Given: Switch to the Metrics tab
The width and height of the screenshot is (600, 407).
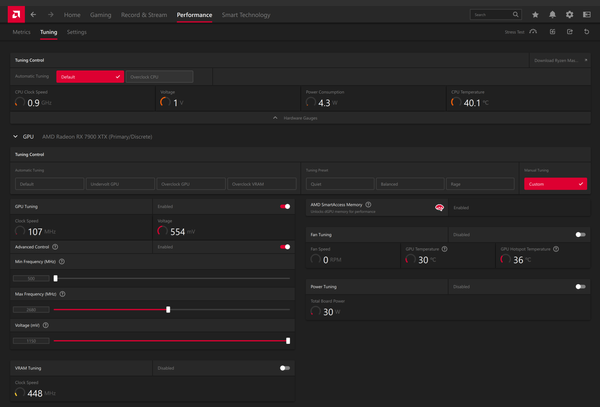Looking at the screenshot, I should pyautogui.click(x=21, y=32).
